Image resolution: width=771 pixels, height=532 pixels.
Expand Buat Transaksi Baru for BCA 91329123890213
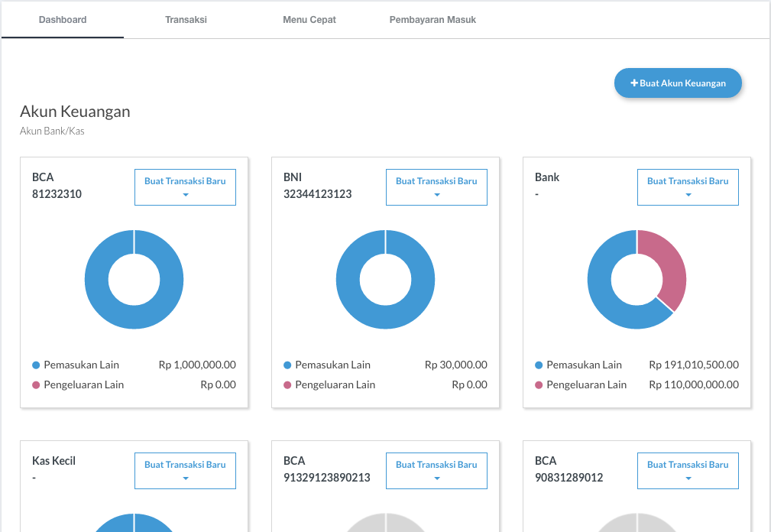[x=436, y=471]
